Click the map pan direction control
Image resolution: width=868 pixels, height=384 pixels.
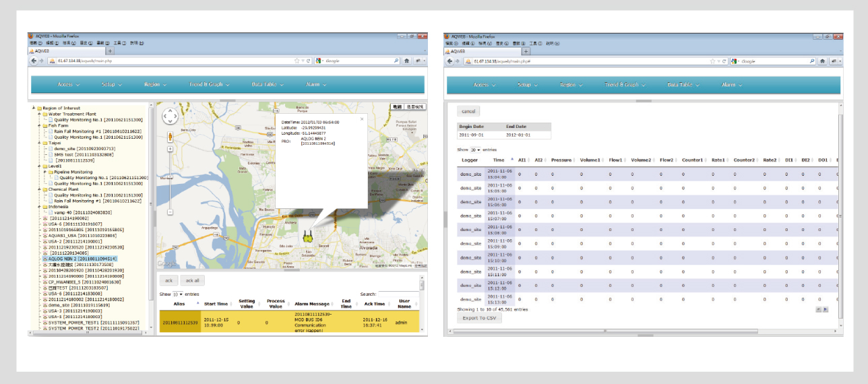click(x=170, y=117)
